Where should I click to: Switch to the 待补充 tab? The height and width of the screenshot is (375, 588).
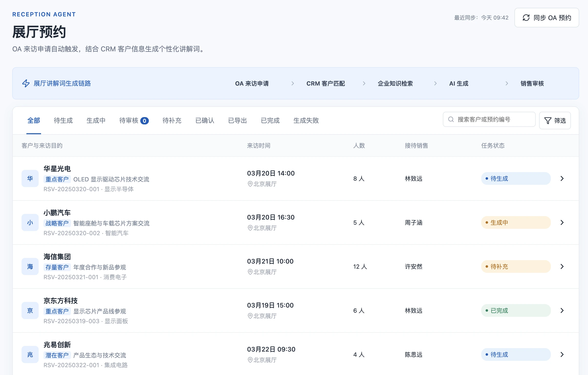click(x=172, y=121)
